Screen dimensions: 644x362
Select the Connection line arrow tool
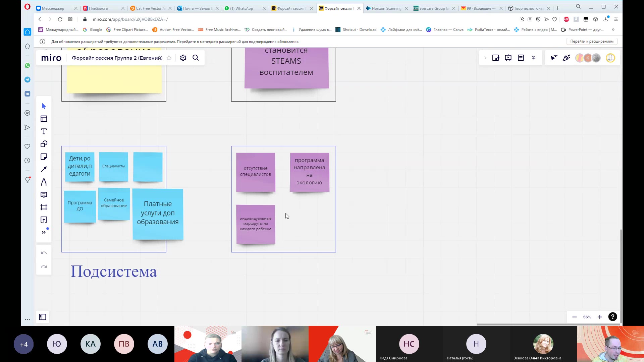(44, 169)
